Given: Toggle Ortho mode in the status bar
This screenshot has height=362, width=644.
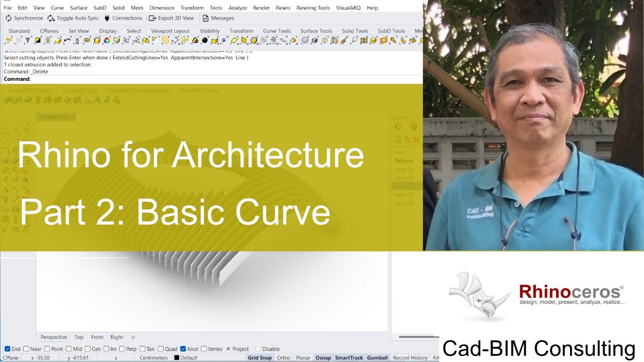Looking at the screenshot, I should [283, 358].
